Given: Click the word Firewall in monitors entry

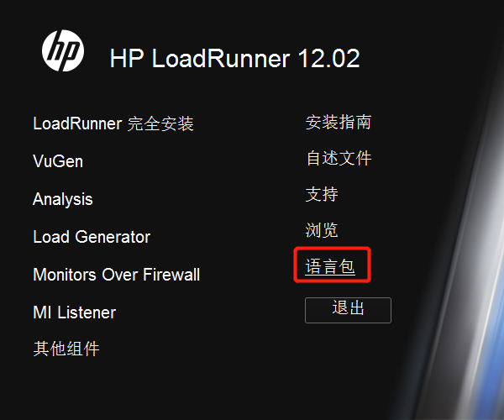Looking at the screenshot, I should coord(171,275).
